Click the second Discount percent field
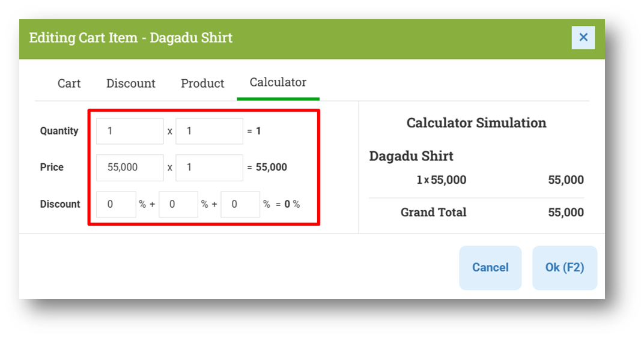The image size is (644, 338). pyautogui.click(x=178, y=204)
